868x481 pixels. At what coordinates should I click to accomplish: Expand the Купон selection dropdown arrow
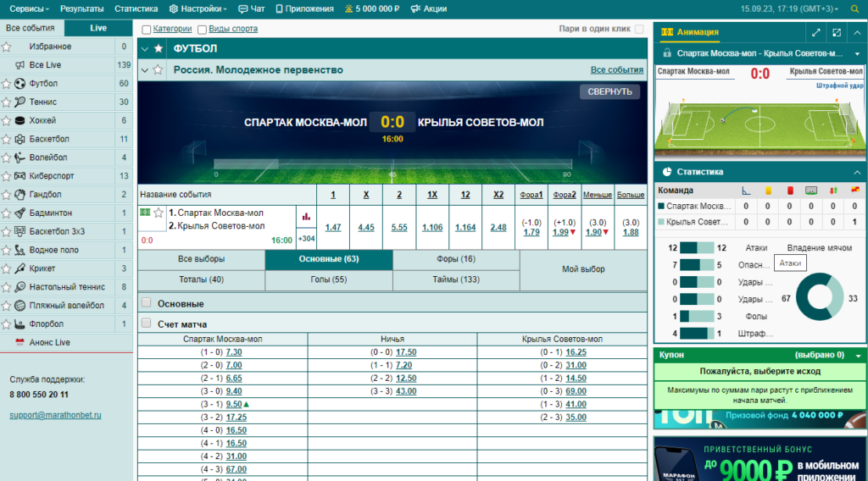pos(858,356)
